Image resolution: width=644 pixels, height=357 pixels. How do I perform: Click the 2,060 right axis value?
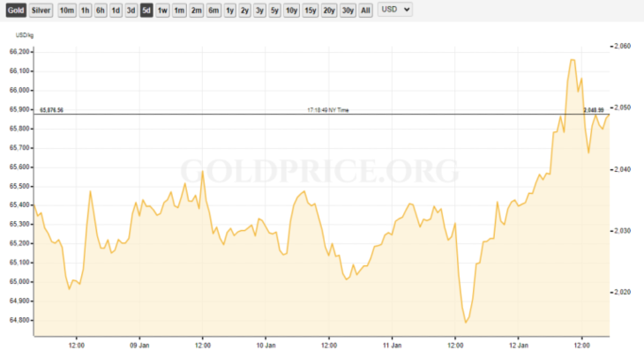coord(622,47)
